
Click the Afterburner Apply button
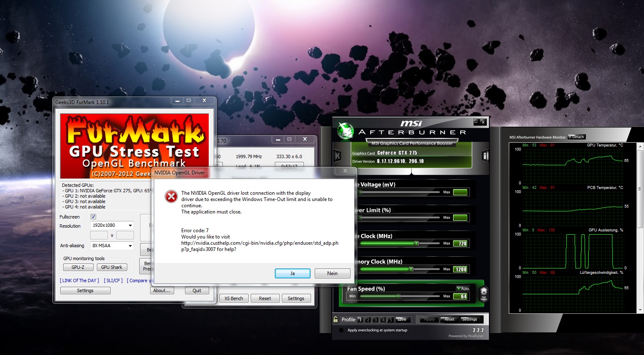tap(429, 320)
